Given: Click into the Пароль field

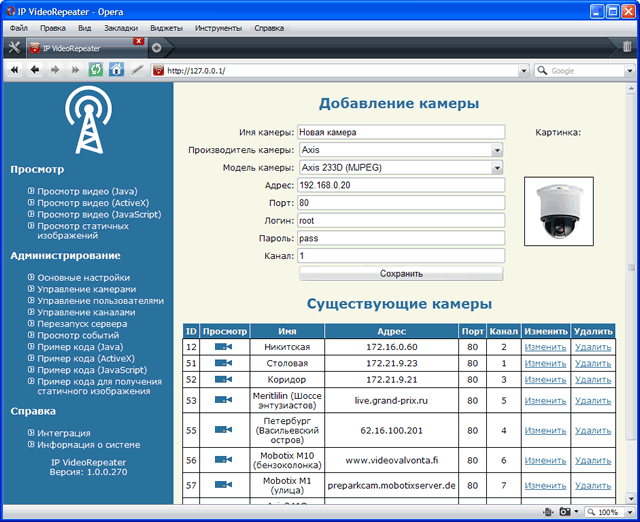Looking at the screenshot, I should point(401,238).
